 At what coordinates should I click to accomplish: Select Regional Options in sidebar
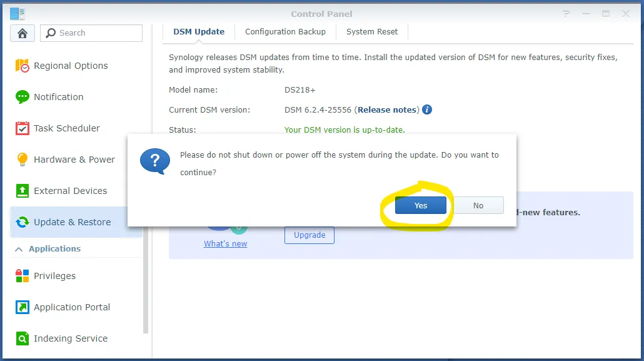(76, 66)
